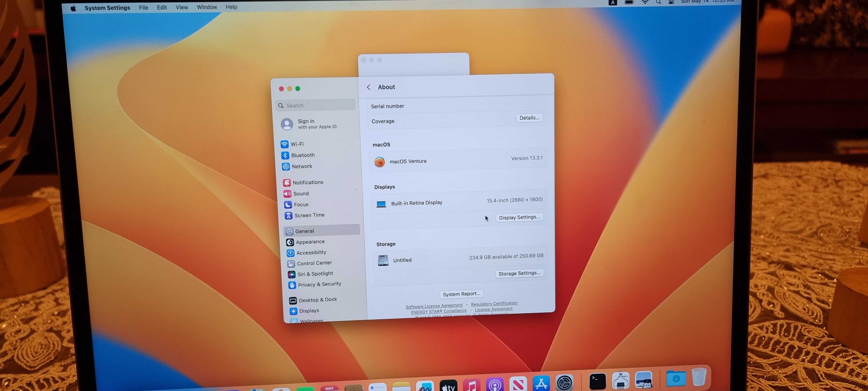
Task: Click the coverage Details button
Action: [529, 118]
